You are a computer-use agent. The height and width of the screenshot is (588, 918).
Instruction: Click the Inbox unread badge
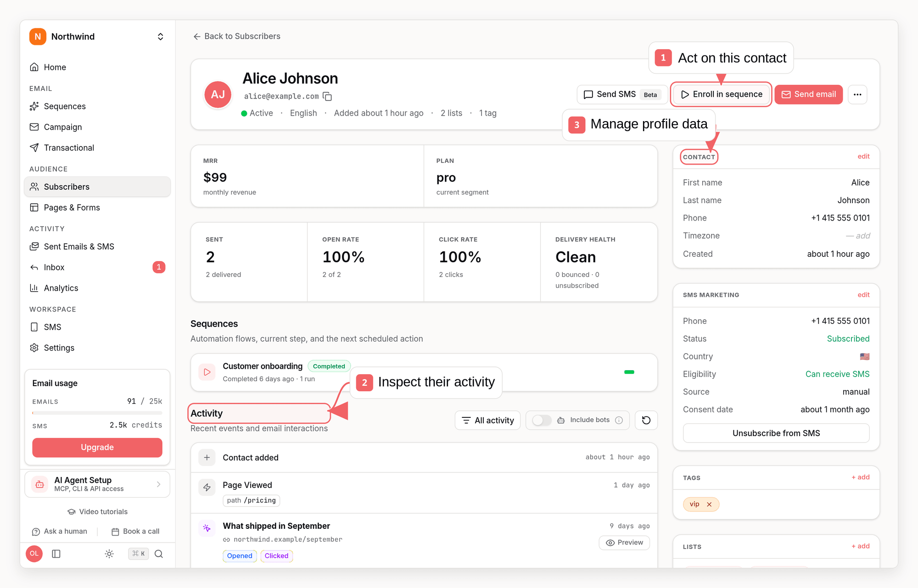[159, 267]
